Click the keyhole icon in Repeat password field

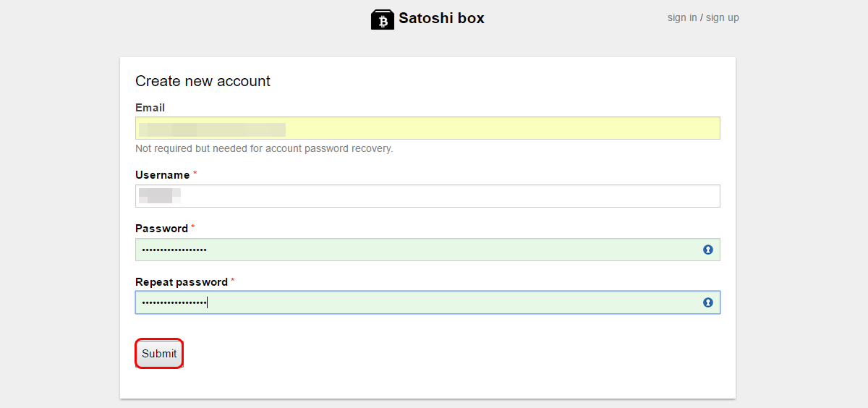coord(708,302)
